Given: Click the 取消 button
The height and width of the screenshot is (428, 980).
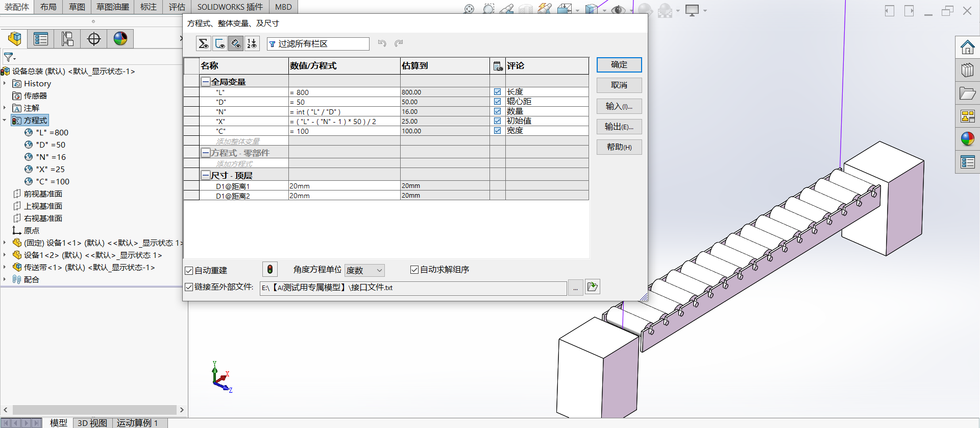Looking at the screenshot, I should [619, 85].
